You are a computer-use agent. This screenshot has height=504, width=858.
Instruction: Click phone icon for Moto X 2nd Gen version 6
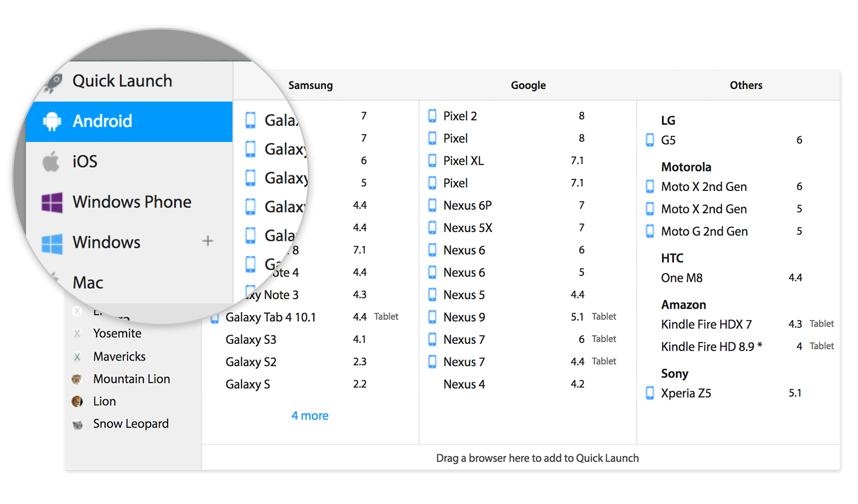point(650,187)
